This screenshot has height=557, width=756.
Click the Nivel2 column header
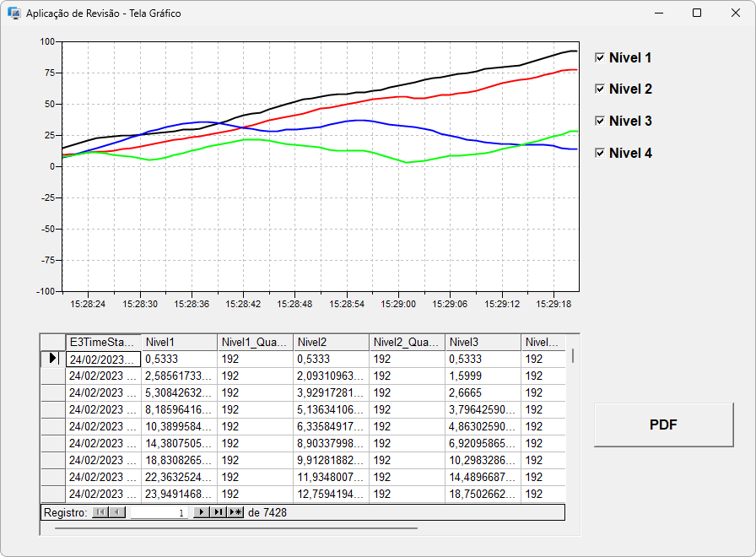tap(331, 342)
